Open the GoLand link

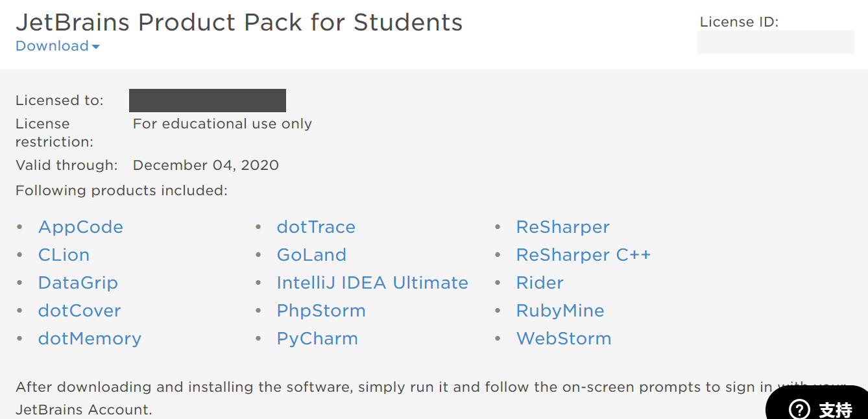pyautogui.click(x=311, y=255)
